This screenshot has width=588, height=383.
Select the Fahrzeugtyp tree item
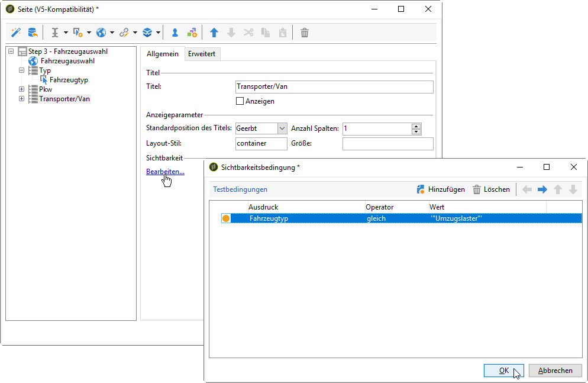click(69, 80)
